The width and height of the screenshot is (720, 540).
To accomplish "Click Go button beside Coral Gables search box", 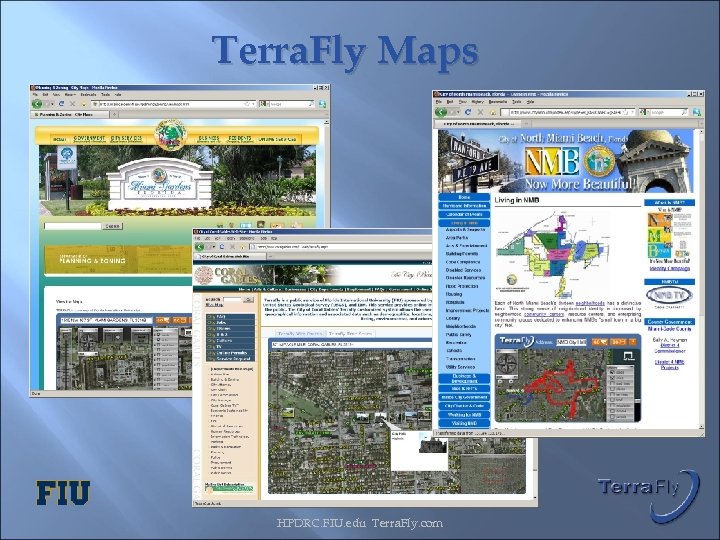I will 248,299.
